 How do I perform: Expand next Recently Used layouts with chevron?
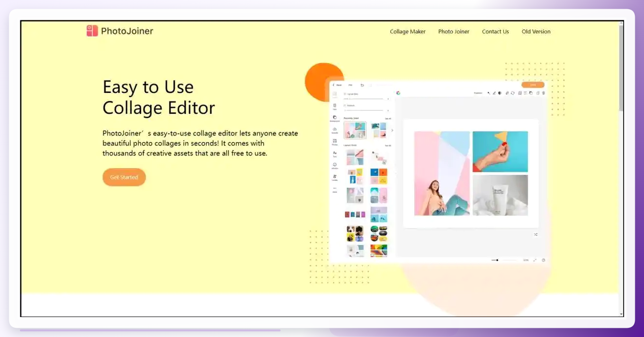point(393,130)
